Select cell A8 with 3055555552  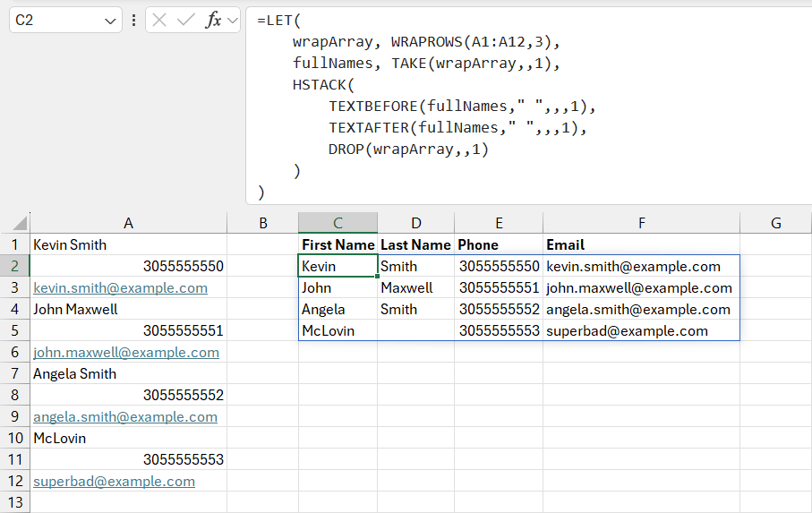pos(128,395)
